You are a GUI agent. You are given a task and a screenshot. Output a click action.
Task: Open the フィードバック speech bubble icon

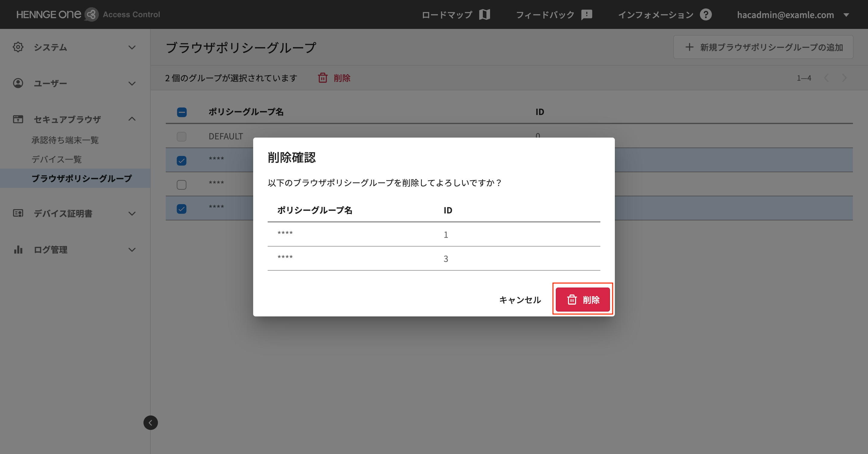(586, 14)
